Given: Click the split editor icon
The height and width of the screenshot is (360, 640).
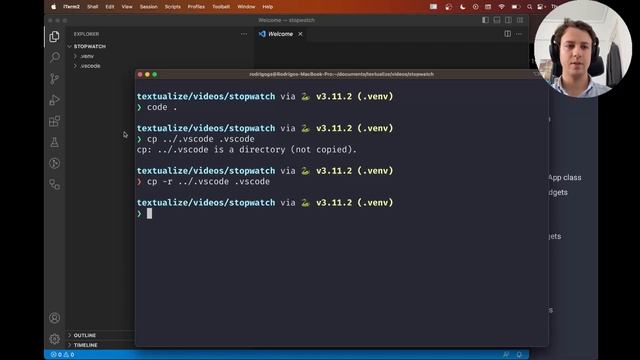Looking at the screenshot, I should point(507,34).
